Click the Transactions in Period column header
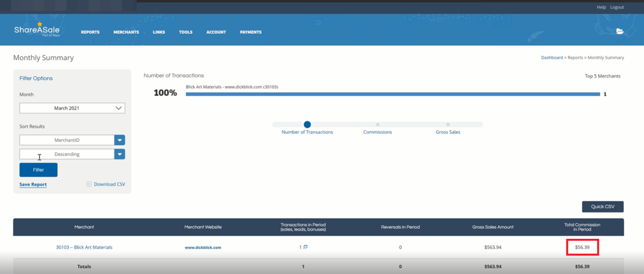This screenshot has height=274, width=644. [x=303, y=227]
